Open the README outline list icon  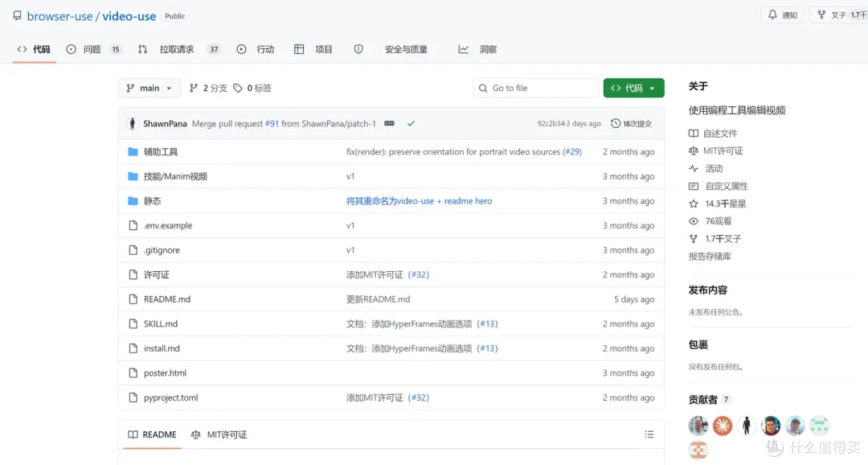(x=649, y=434)
